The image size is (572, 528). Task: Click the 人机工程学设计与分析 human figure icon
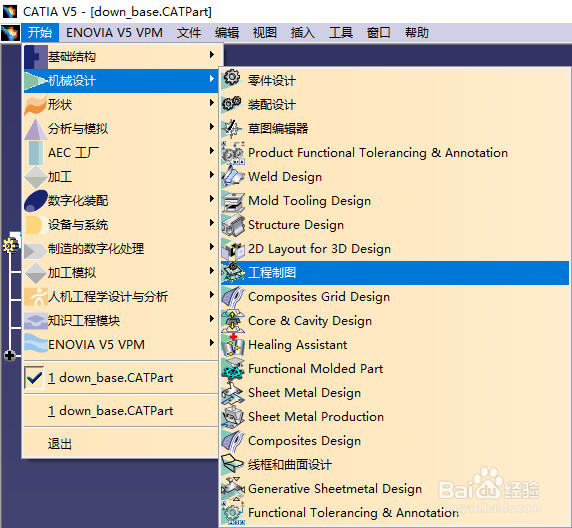pos(36,297)
